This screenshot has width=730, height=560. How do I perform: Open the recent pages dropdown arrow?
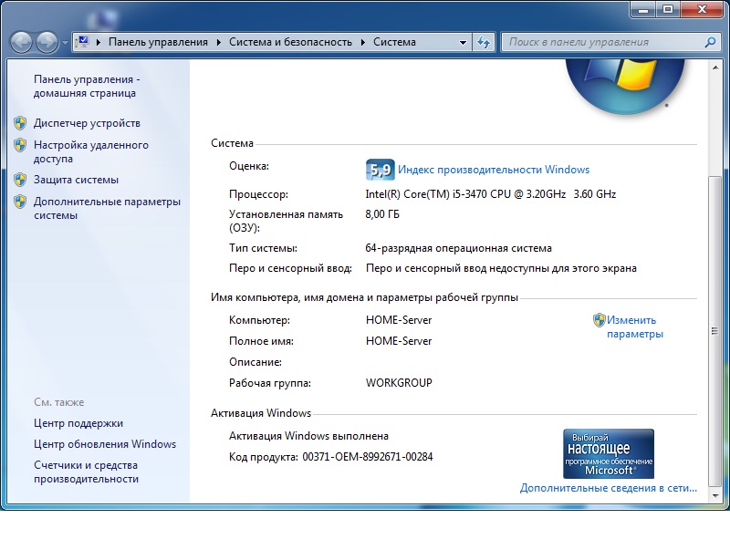65,43
